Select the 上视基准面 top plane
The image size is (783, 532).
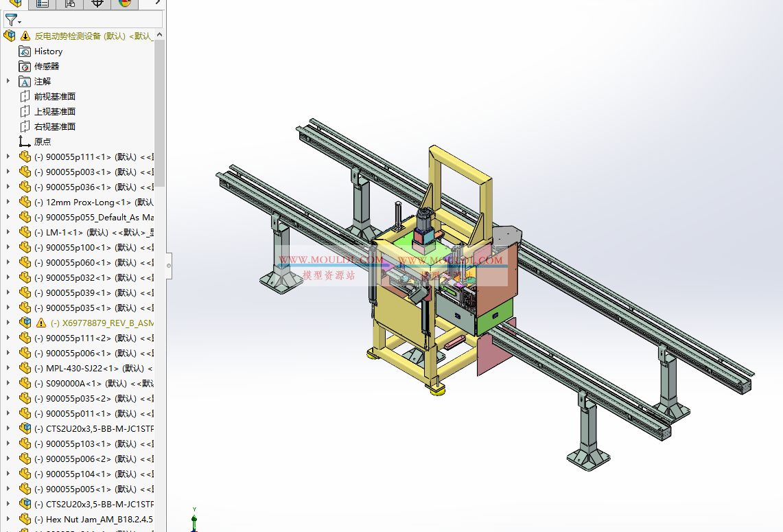55,112
